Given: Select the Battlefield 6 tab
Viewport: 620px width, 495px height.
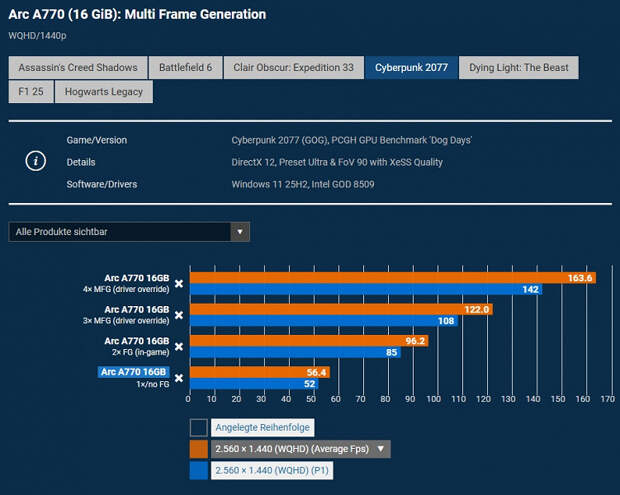Looking at the screenshot, I should pyautogui.click(x=185, y=68).
